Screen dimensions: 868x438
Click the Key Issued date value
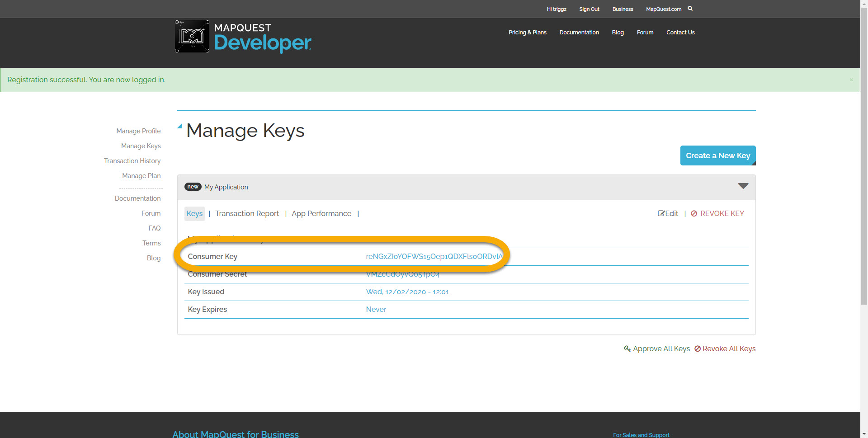(407, 292)
